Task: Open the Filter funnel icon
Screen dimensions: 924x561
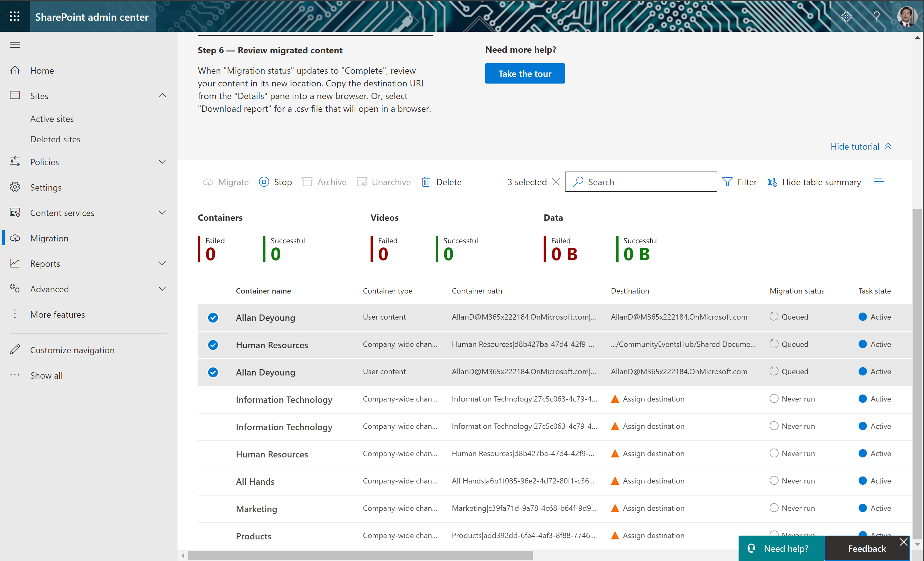Action: point(727,182)
